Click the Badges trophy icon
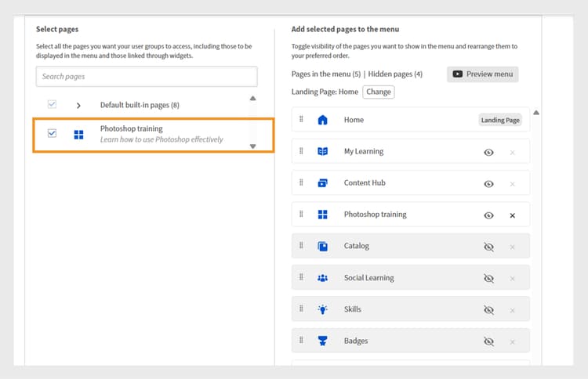The width and height of the screenshot is (588, 379). [x=322, y=341]
